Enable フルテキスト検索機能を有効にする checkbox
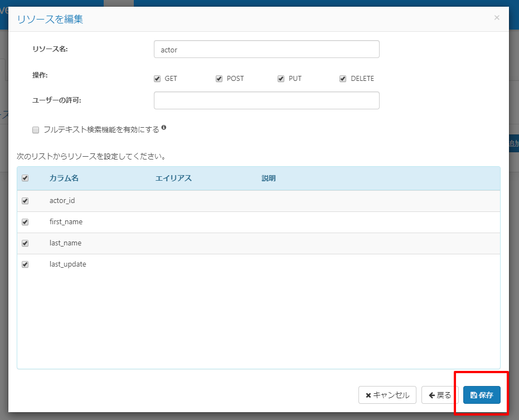519x420 pixels. click(x=36, y=130)
